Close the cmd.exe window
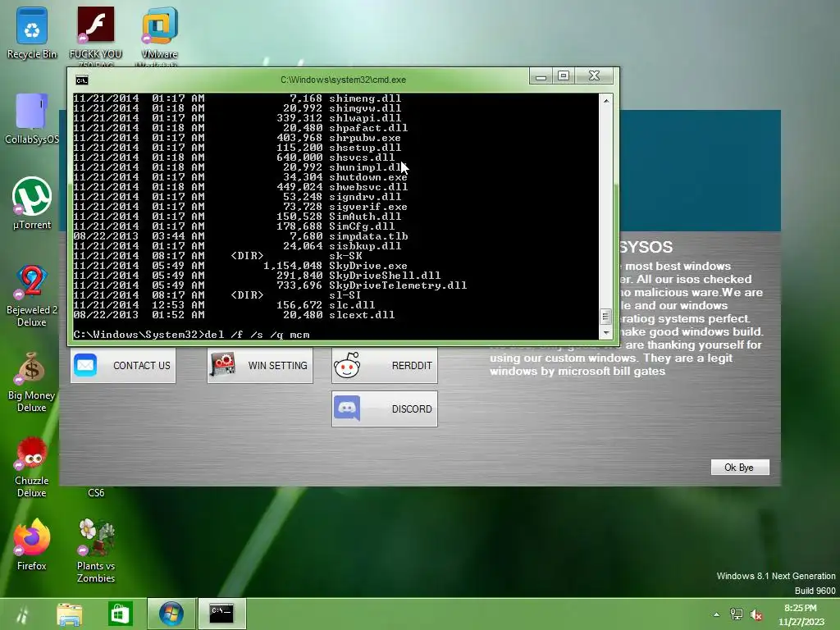Image resolution: width=840 pixels, height=630 pixels. point(594,76)
